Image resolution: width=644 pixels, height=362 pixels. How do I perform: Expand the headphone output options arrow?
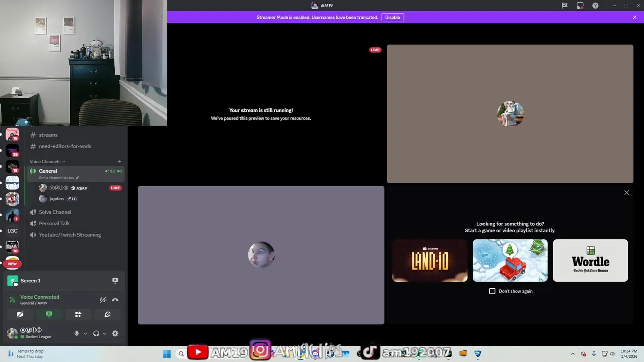[x=104, y=334]
